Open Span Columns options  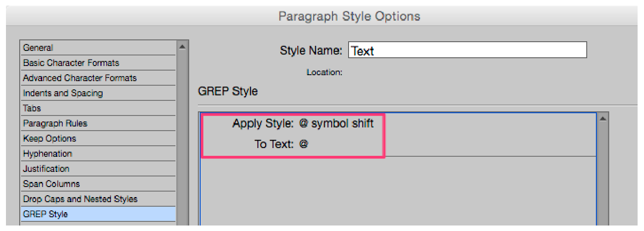[x=51, y=184]
